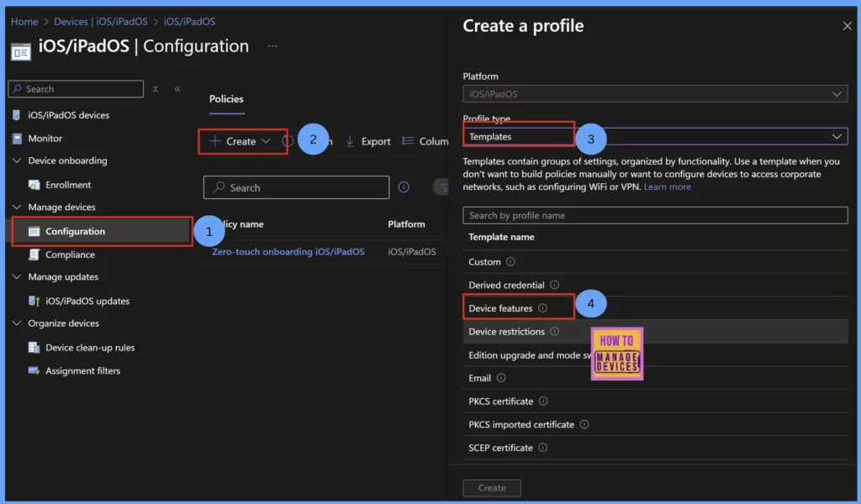Open the ellipsis menu beside Configuration title
This screenshot has height=504, width=861.
tap(272, 46)
